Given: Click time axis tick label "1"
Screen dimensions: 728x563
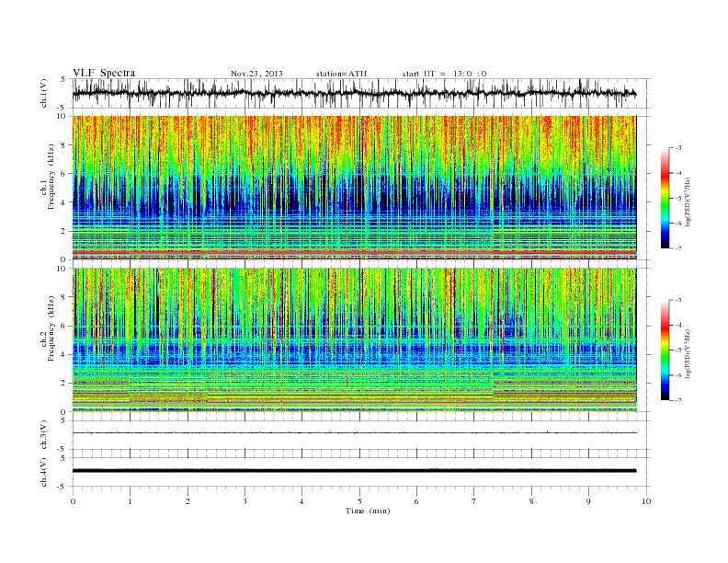Looking at the screenshot, I should click(x=130, y=501).
